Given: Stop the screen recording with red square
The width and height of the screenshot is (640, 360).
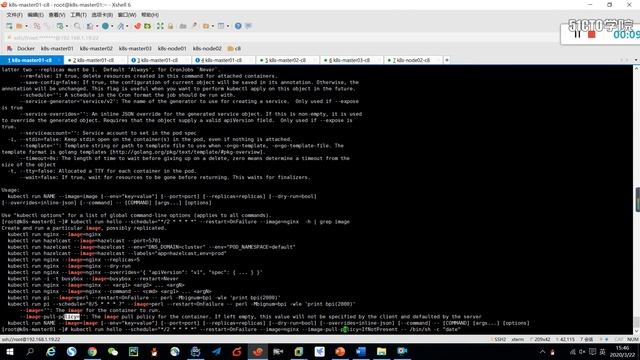Looking at the screenshot, I should coord(591,35).
